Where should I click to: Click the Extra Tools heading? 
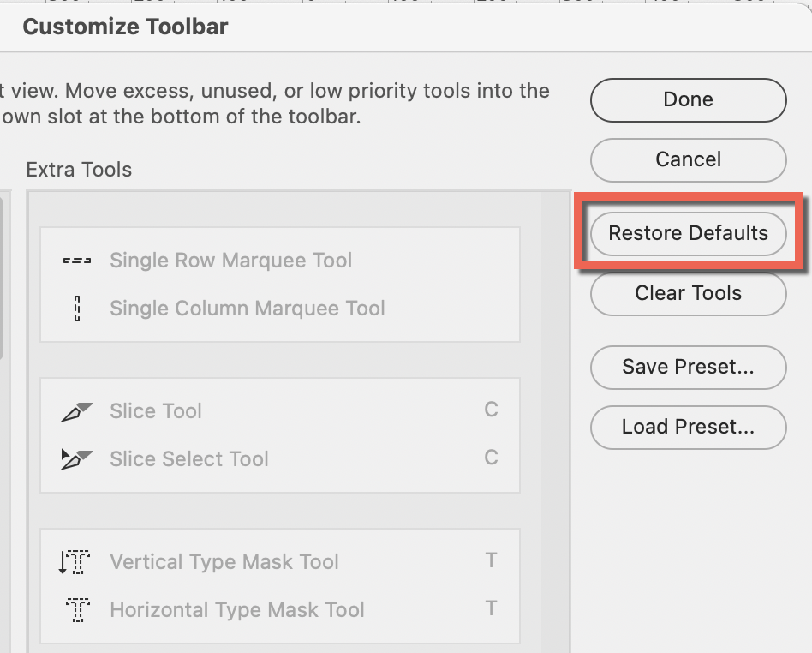79,170
